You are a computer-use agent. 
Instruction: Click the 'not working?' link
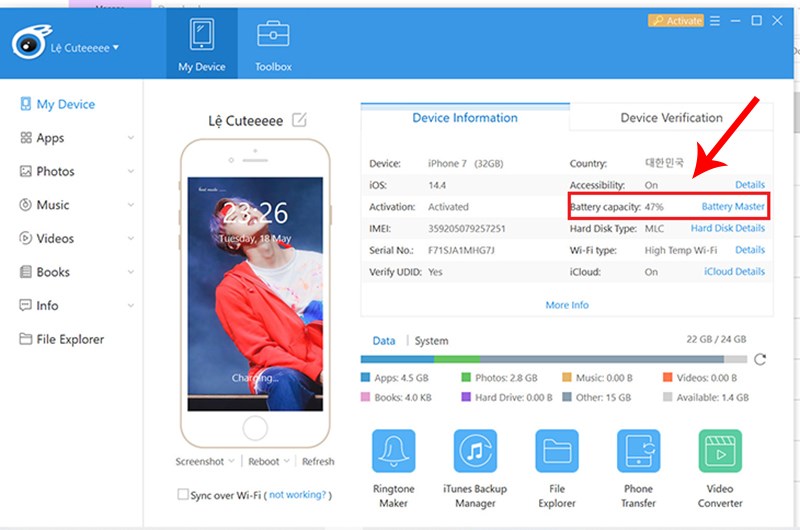pyautogui.click(x=297, y=495)
